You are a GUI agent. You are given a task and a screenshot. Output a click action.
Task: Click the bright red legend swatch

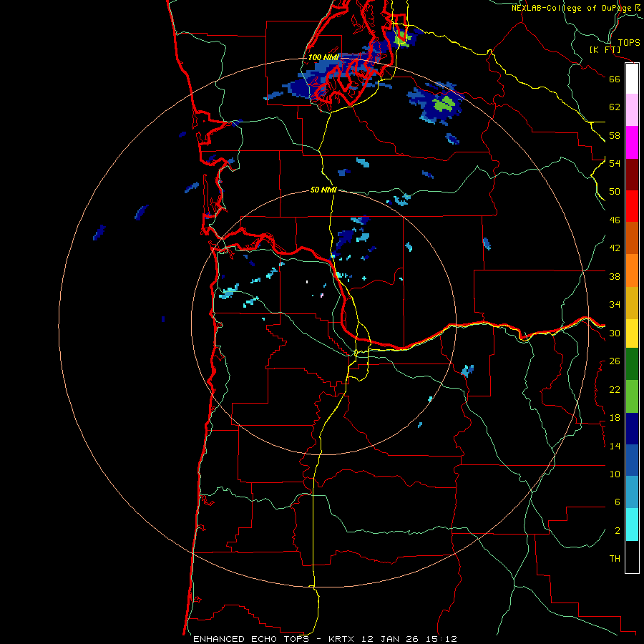tap(632, 206)
